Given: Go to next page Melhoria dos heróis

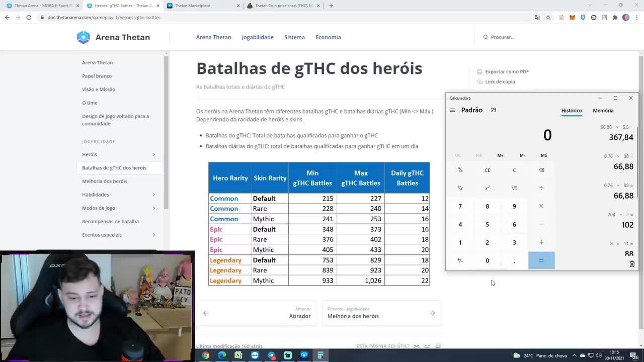Looking at the screenshot, I should tap(382, 313).
